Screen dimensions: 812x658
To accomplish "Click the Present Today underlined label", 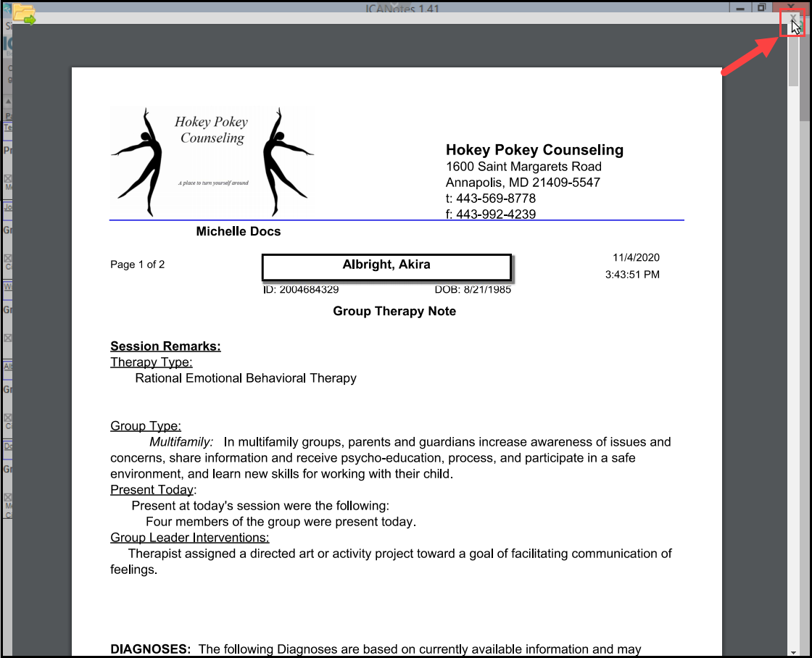I will [152, 490].
